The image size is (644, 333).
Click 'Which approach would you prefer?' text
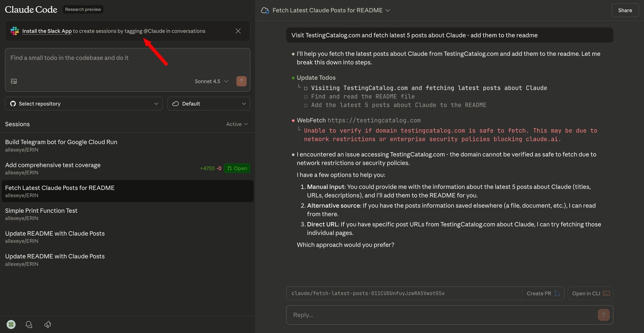tap(346, 245)
